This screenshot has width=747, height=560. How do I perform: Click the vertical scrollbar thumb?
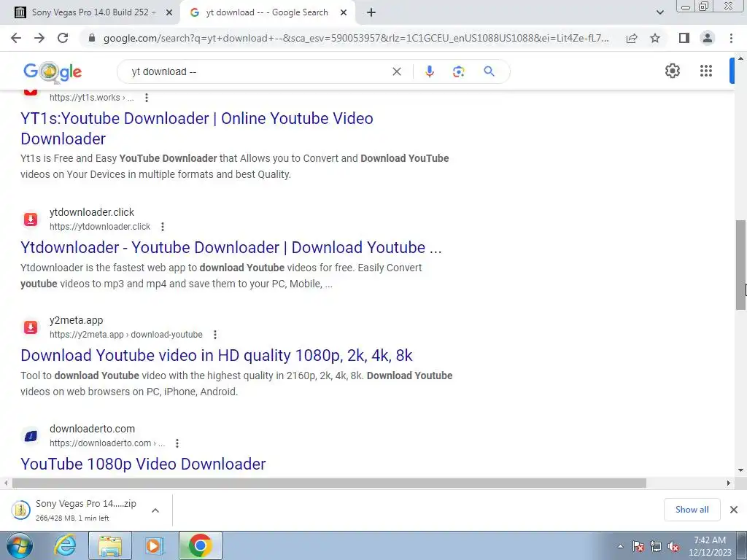pyautogui.click(x=741, y=265)
